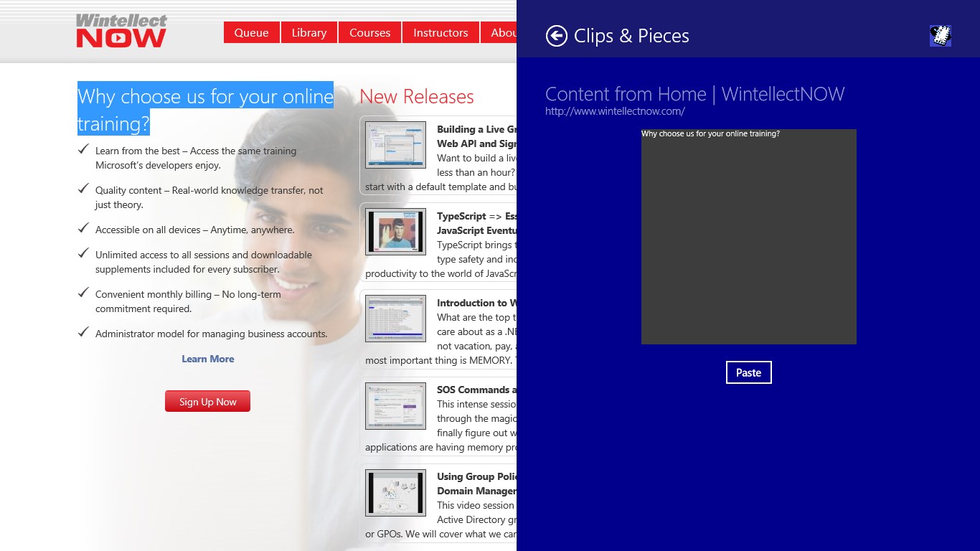The height and width of the screenshot is (551, 980).
Task: Open the http://www.wintellectnow.com/ source link
Action: [x=615, y=111]
